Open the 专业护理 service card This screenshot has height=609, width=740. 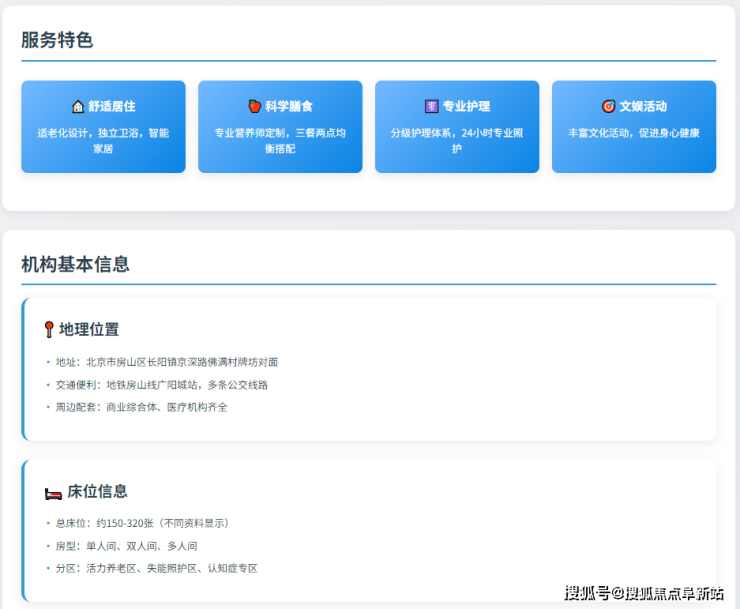(x=457, y=127)
